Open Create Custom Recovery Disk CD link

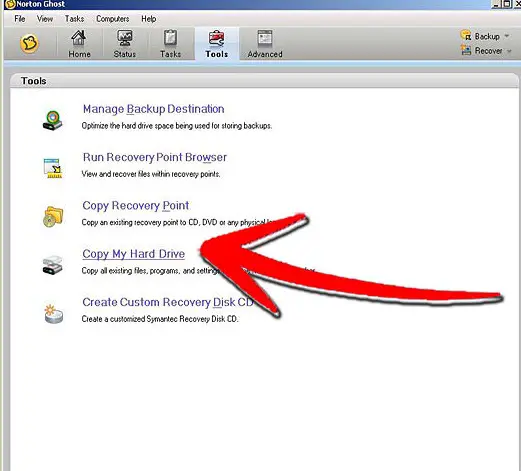coord(168,302)
